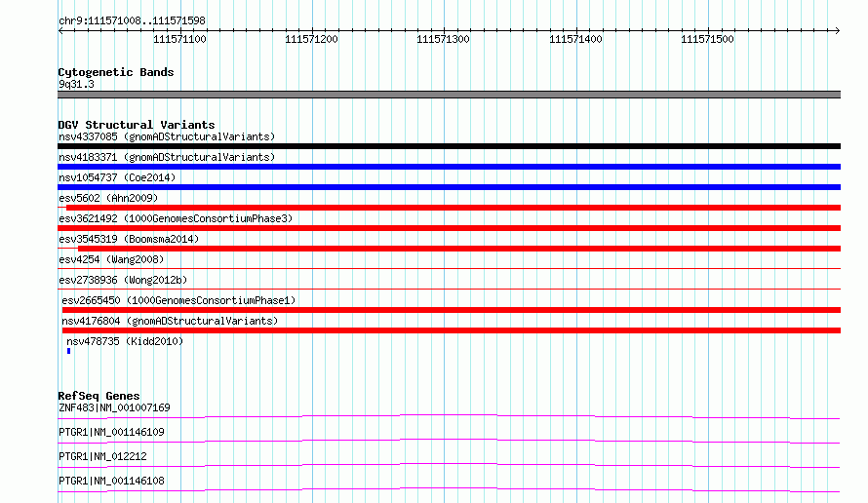Screen dimensions: 868x503
Task: Click the red nsv4176804 variant bar
Action: point(452,330)
